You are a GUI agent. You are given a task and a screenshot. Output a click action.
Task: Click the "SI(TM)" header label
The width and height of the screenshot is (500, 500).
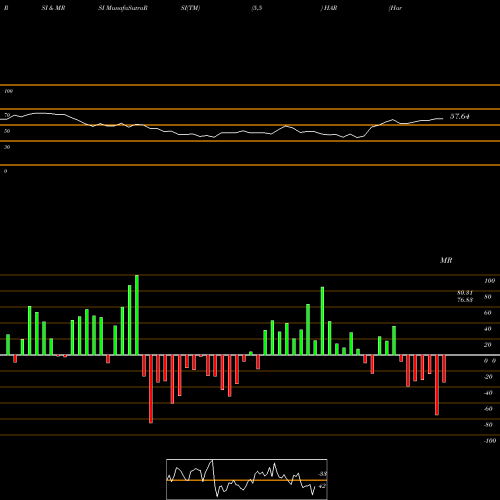[x=190, y=8]
